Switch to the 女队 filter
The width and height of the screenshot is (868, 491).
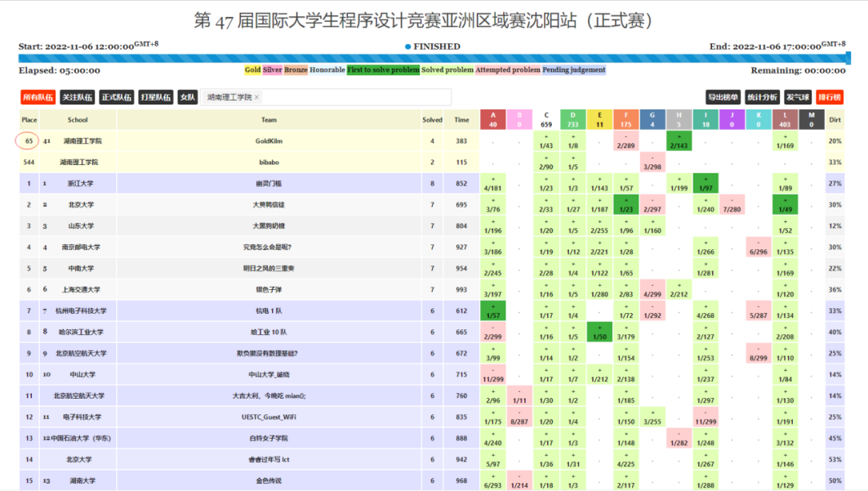188,97
